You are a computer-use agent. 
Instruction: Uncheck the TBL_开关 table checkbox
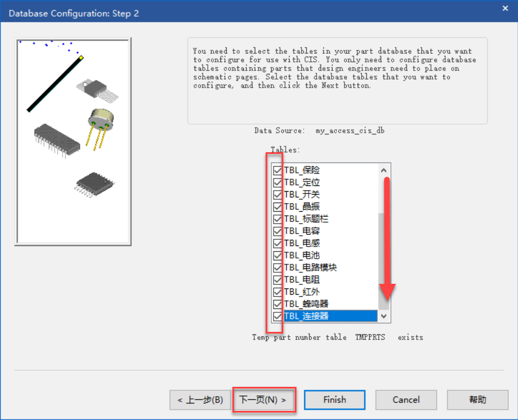click(278, 195)
